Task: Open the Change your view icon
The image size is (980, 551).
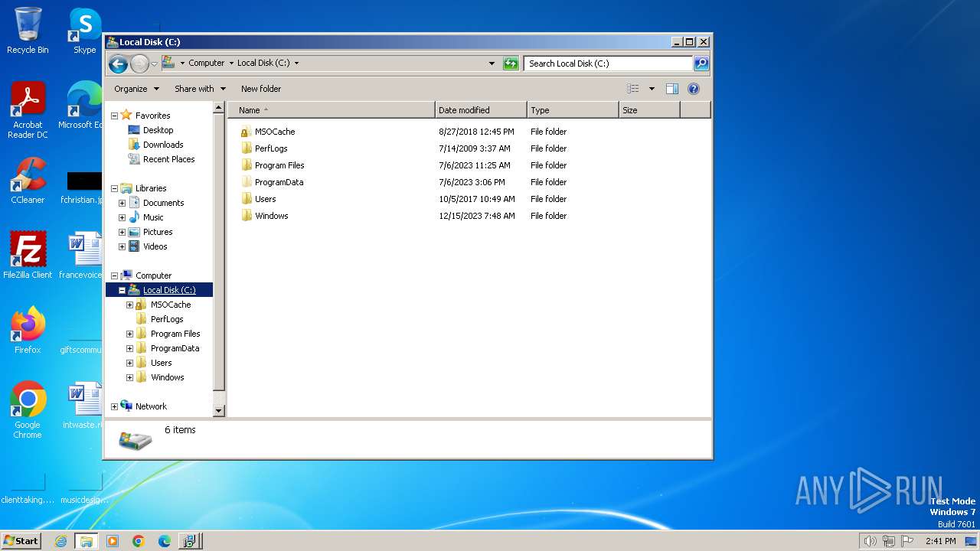Action: [x=632, y=89]
